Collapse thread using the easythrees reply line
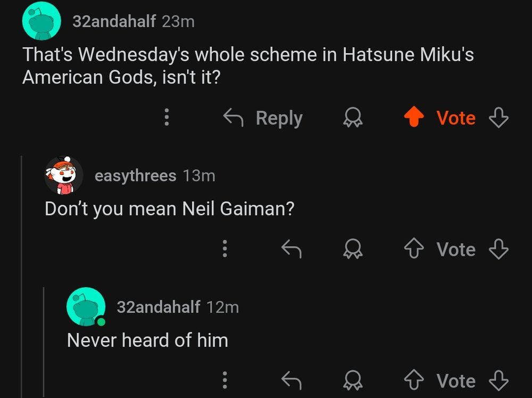532x398 pixels. click(x=22, y=277)
